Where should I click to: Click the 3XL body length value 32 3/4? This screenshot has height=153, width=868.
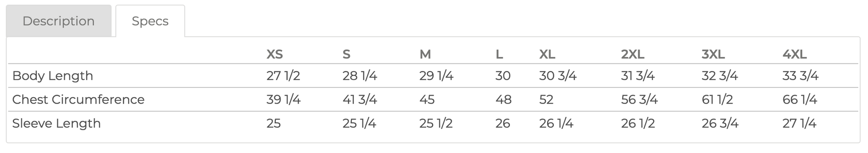point(720,76)
